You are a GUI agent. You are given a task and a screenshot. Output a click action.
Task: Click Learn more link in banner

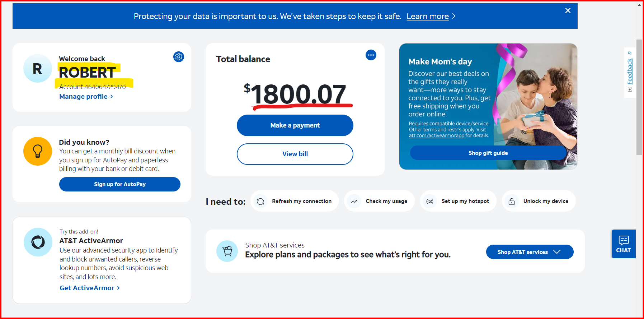point(428,16)
